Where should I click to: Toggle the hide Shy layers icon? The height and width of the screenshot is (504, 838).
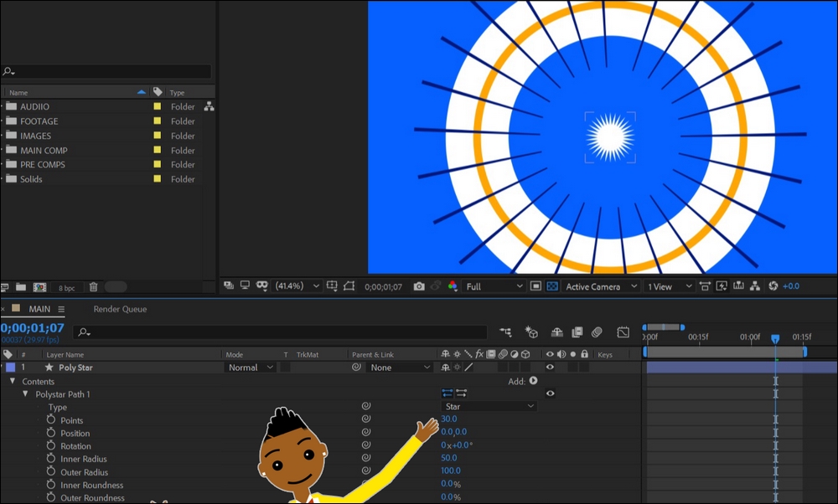[x=557, y=332]
